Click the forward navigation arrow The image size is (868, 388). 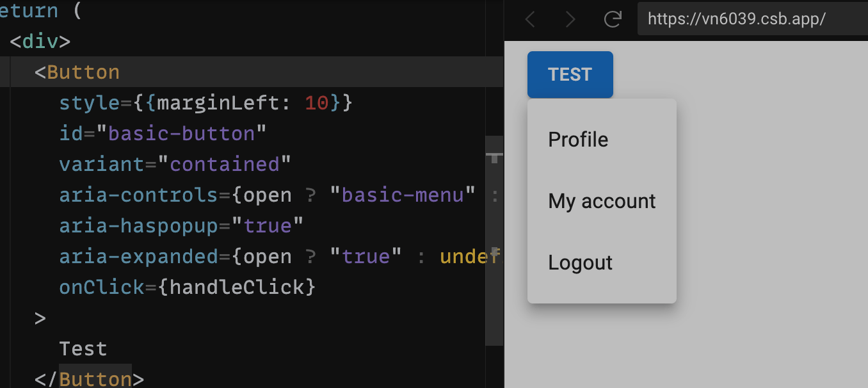pyautogui.click(x=569, y=19)
